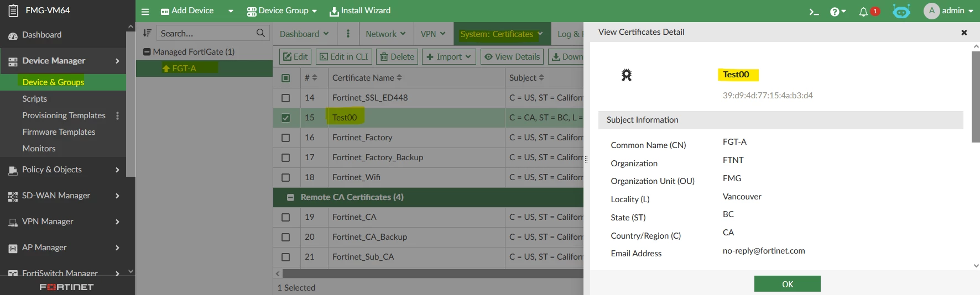Open the Dashboard tab menu
980x295 pixels.
304,34
